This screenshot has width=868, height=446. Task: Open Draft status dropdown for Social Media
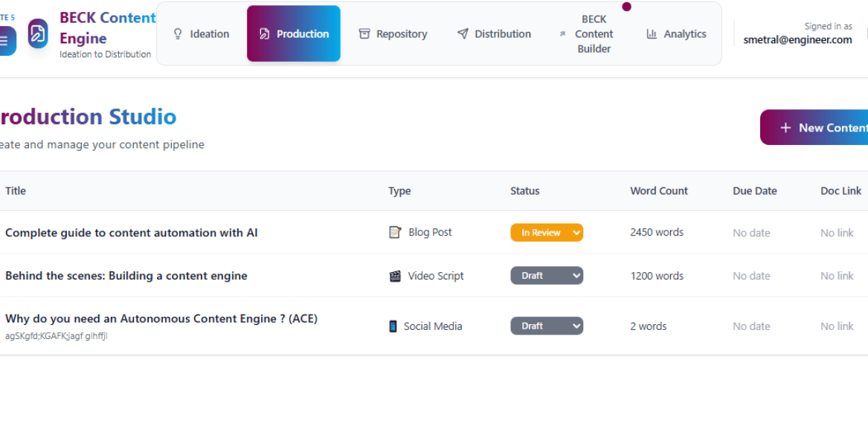pyautogui.click(x=547, y=326)
